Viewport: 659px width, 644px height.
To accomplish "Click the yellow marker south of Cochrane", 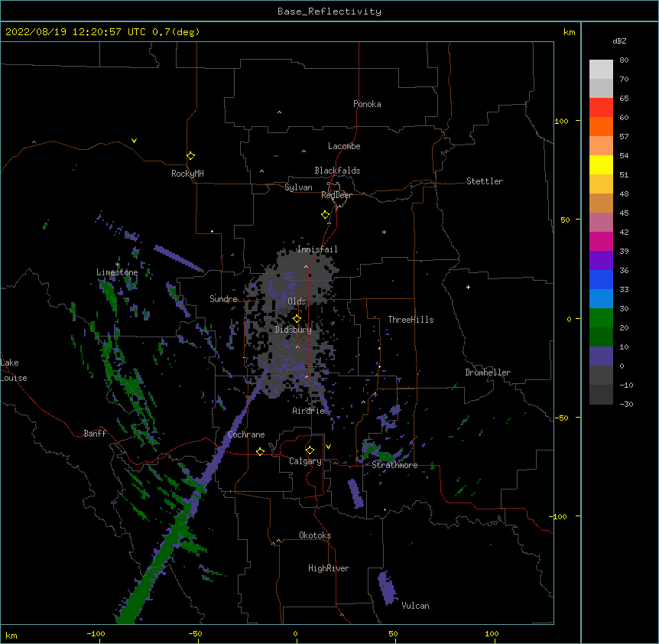I will click(x=260, y=451).
